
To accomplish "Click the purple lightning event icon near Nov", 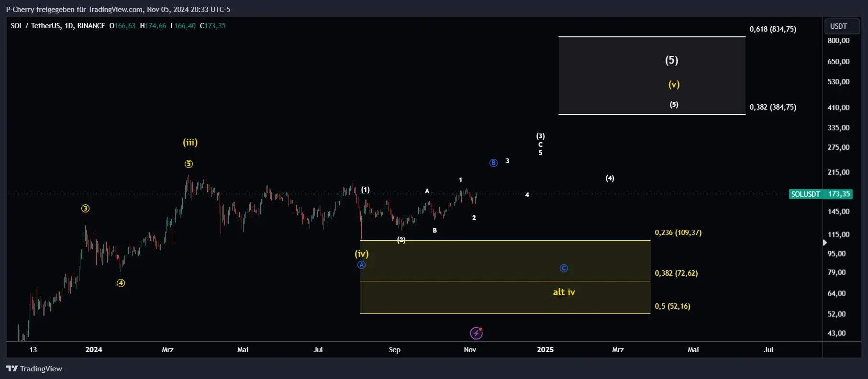I will [x=476, y=333].
